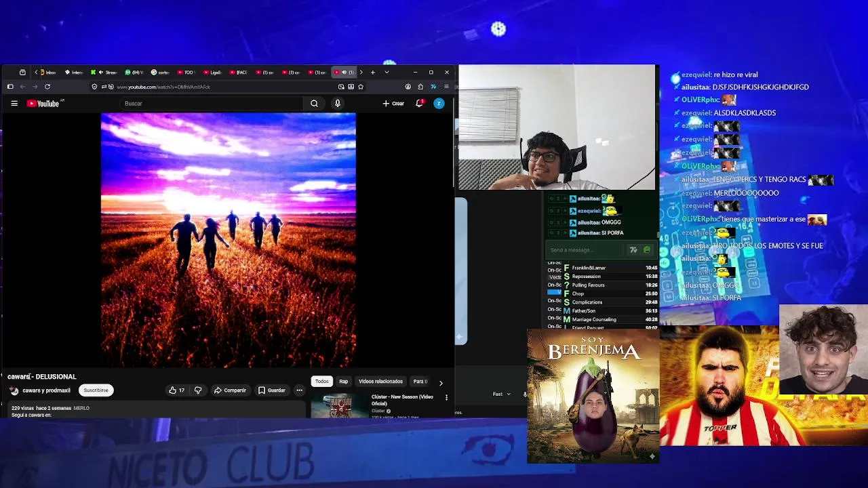The image size is (868, 488).
Task: Go forward in browser history
Action: pos(35,87)
